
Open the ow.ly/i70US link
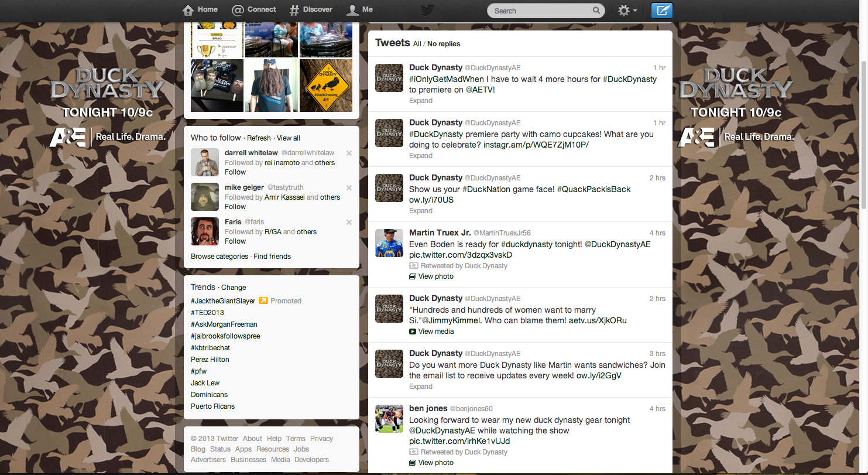(431, 200)
